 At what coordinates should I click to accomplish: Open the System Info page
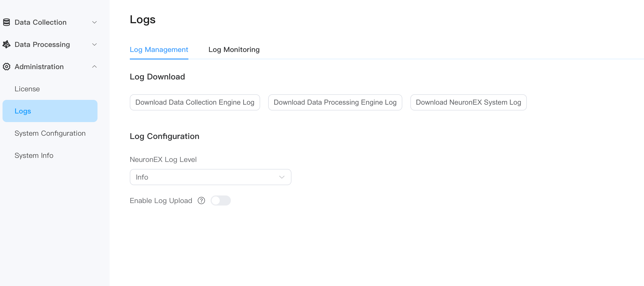(x=34, y=155)
